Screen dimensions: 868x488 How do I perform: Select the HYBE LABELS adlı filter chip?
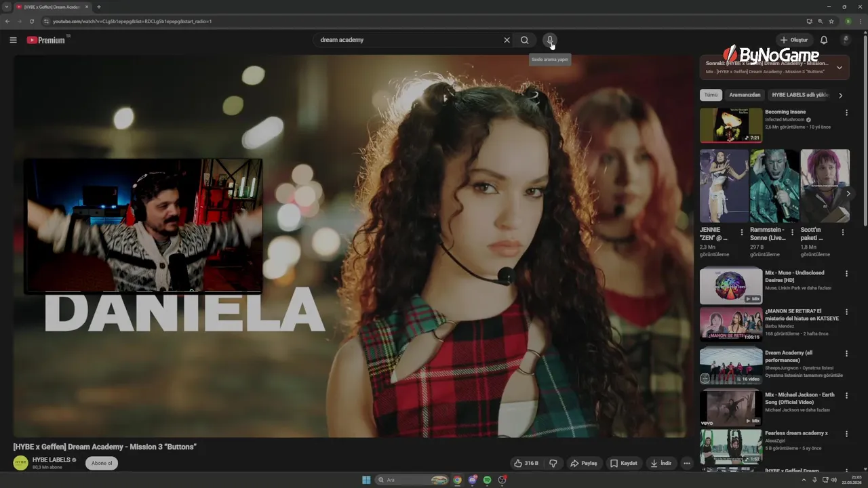tap(800, 95)
